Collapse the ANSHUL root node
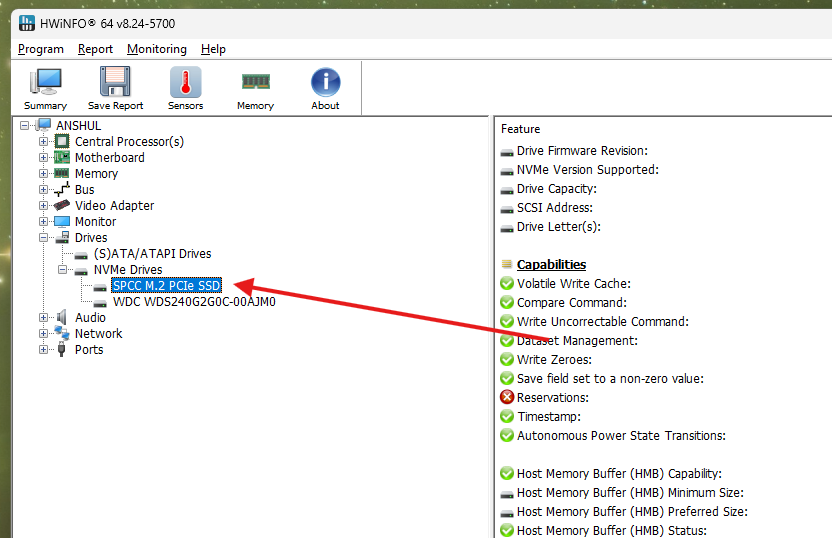 click(24, 126)
